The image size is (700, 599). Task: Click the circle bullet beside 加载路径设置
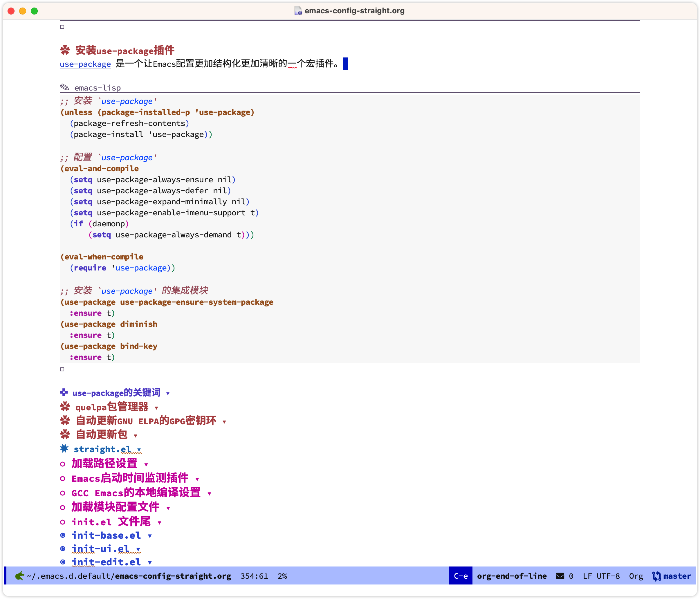62,464
